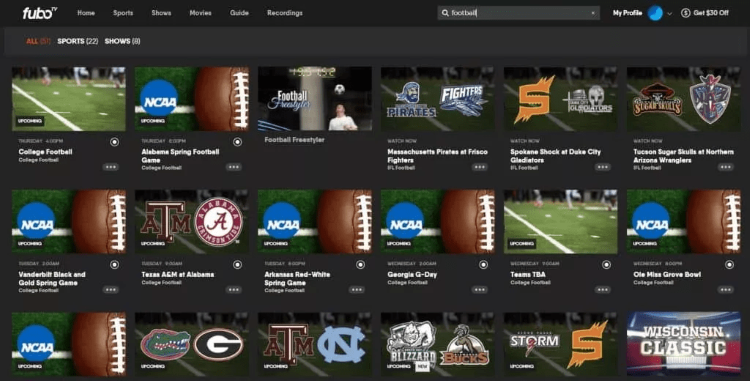Open more options for College Football
750x381 pixels.
tap(110, 167)
